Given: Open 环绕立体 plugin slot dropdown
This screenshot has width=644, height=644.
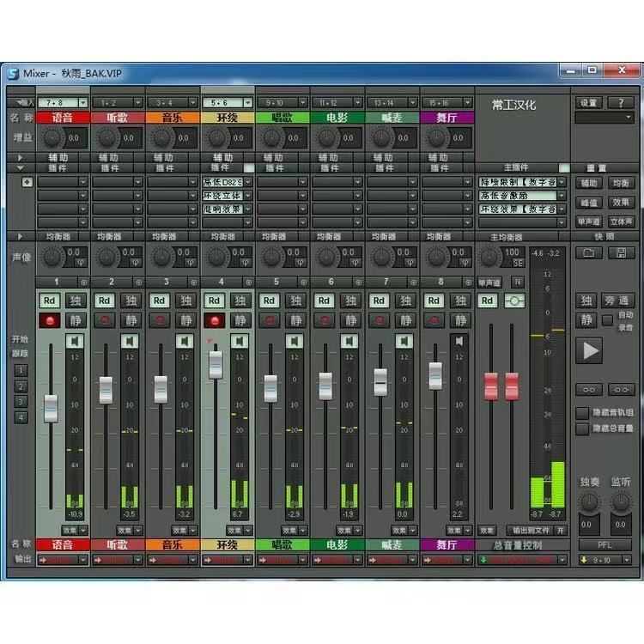Looking at the screenshot, I should pyautogui.click(x=248, y=196).
